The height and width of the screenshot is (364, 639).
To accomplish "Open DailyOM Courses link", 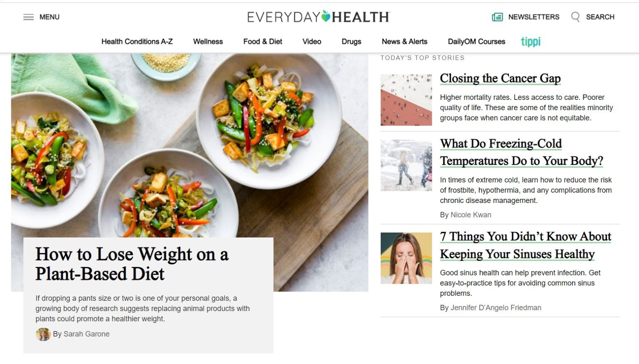I will (476, 42).
